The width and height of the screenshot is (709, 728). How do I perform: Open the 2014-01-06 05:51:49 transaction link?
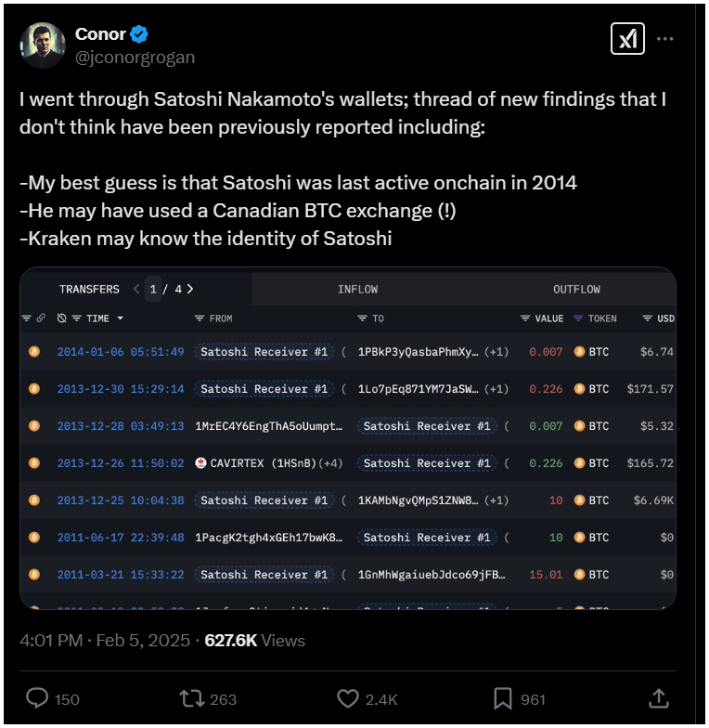tap(121, 351)
